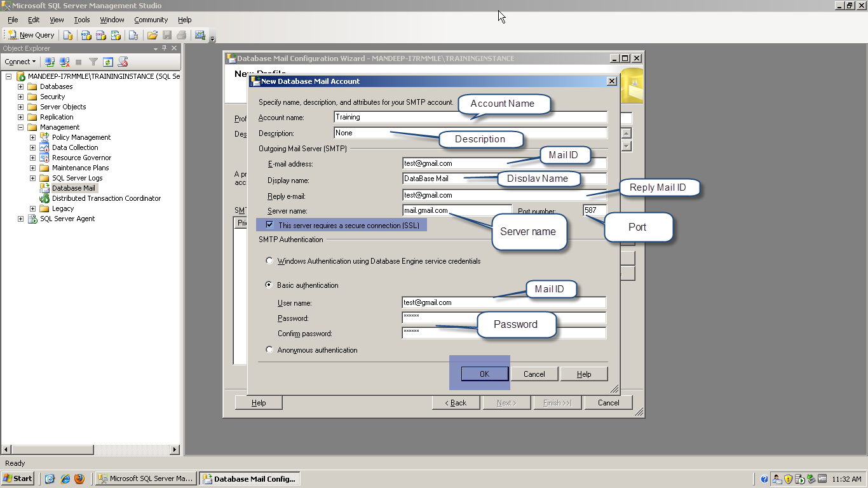Open the Connect dropdown in Object Explorer
Image resolution: width=868 pixels, height=488 pixels.
[20, 62]
